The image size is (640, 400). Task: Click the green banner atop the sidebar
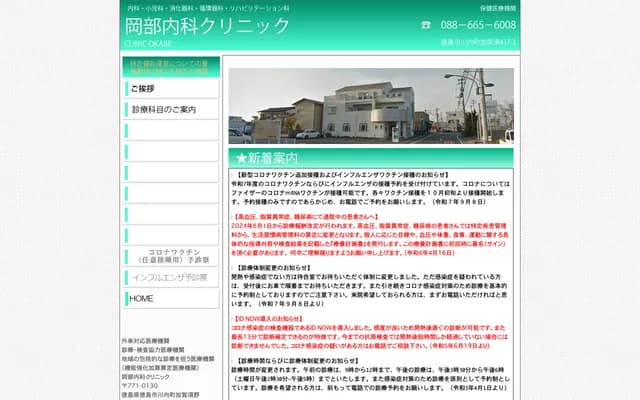pyautogui.click(x=171, y=67)
